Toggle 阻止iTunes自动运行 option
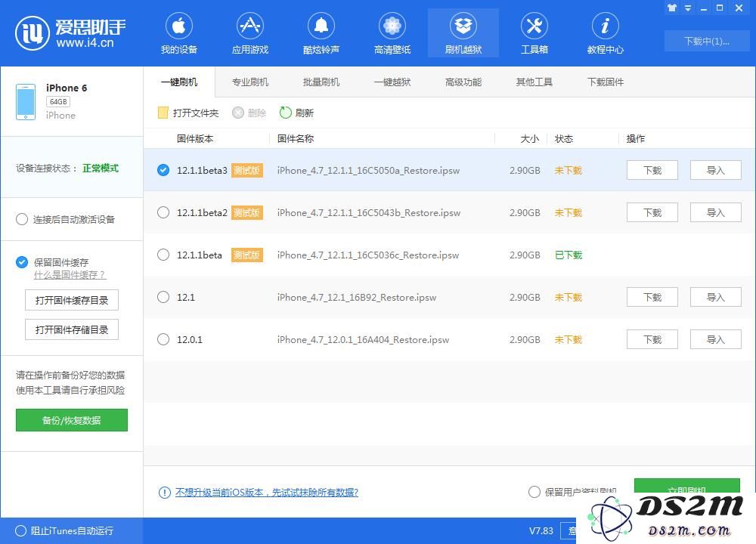Viewport: 756px width, 544px height. pos(20,531)
